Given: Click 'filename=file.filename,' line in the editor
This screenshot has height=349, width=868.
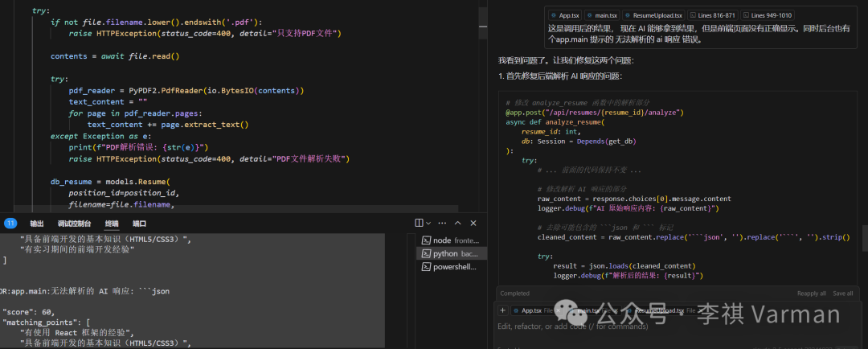Looking at the screenshot, I should click(121, 204).
